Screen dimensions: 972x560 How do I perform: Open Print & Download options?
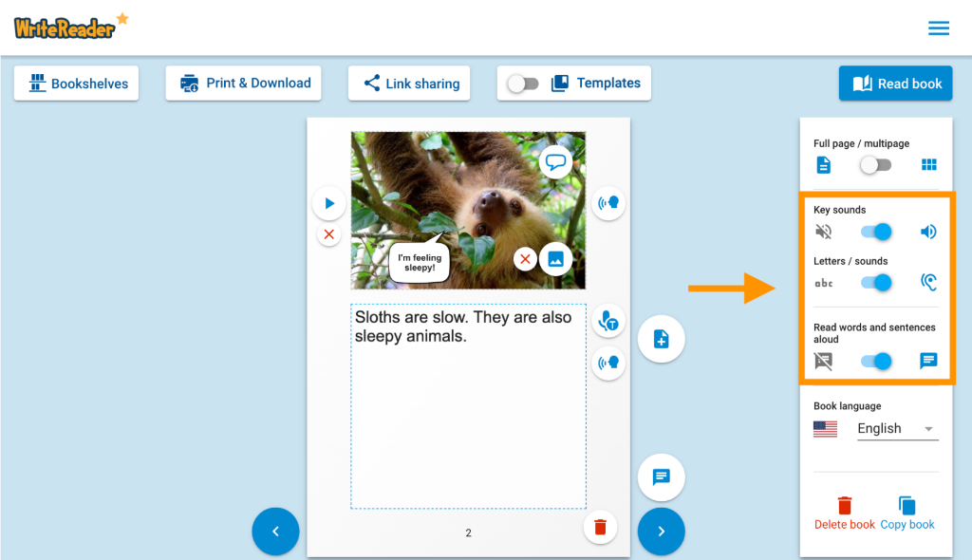click(244, 84)
